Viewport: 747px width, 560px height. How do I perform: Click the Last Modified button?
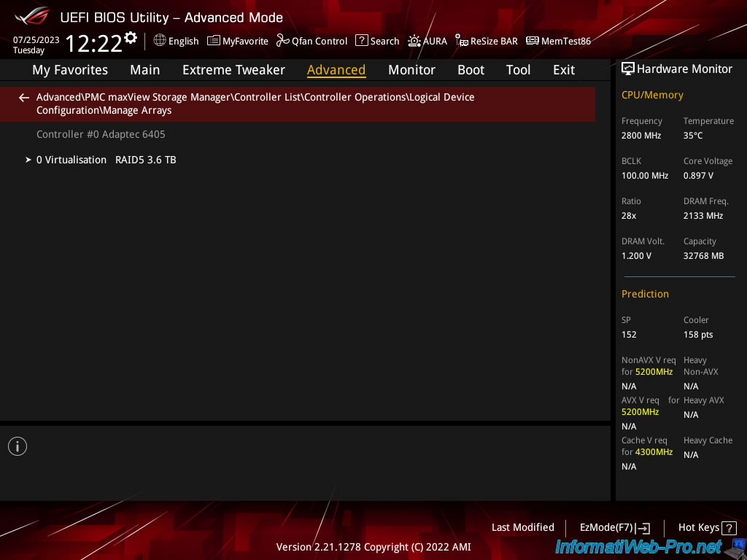(x=522, y=527)
